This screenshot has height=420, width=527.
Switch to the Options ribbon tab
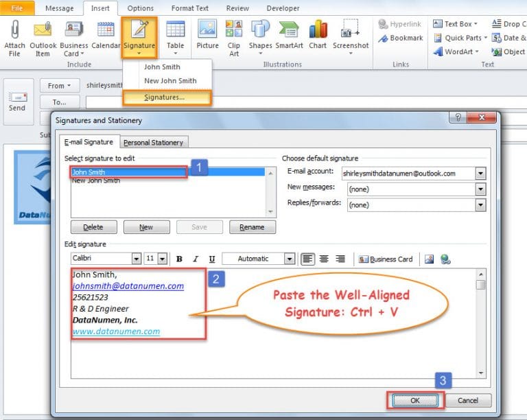[141, 8]
